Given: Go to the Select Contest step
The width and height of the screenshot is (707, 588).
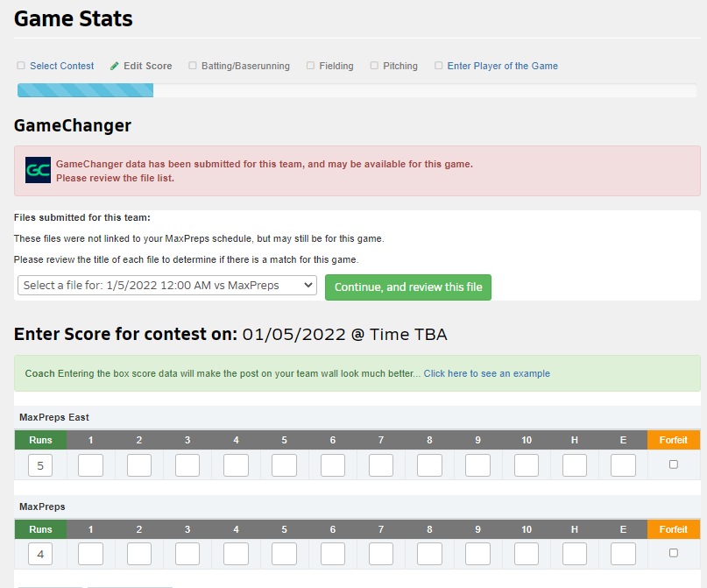Looking at the screenshot, I should [62, 66].
